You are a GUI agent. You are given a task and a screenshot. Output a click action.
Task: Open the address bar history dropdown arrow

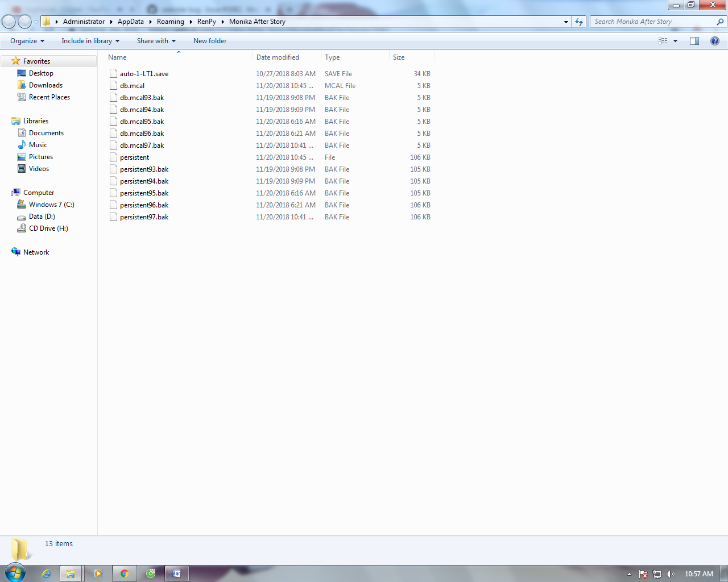click(566, 22)
